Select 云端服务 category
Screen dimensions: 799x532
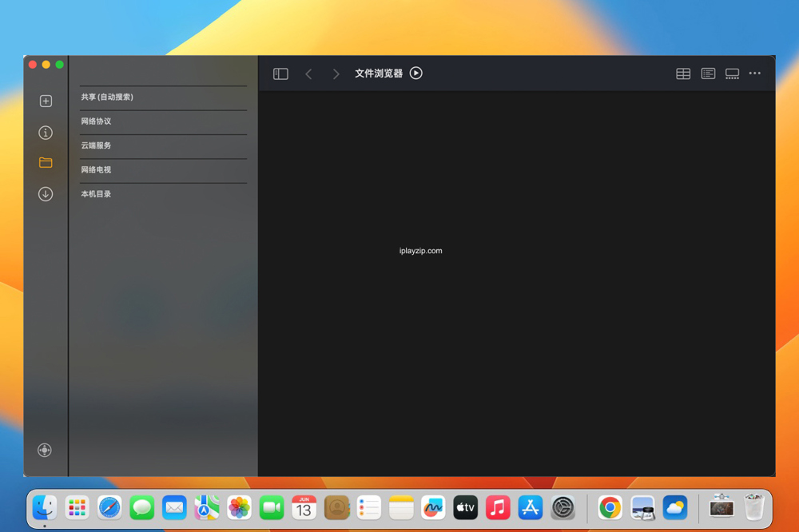tap(163, 145)
